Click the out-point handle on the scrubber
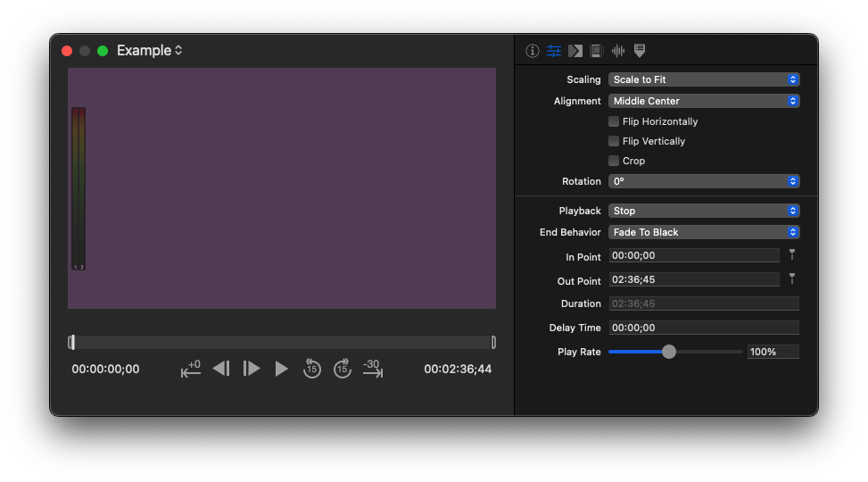The image size is (868, 482). tap(493, 343)
